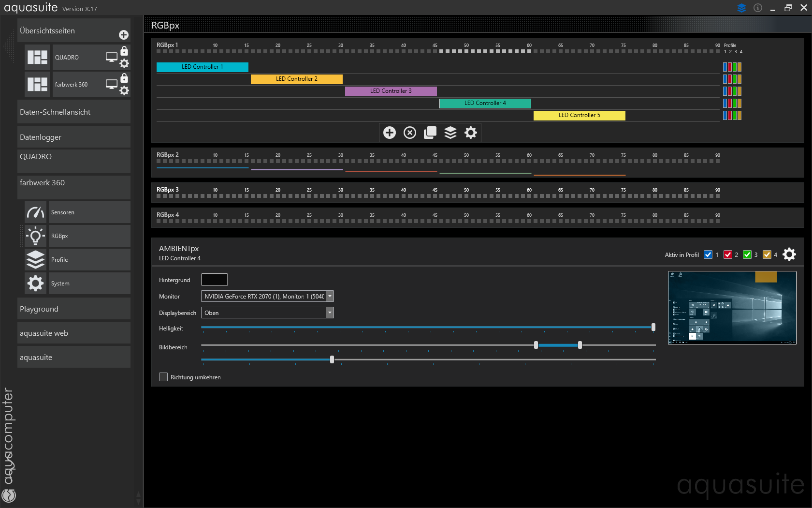Add new overview page with plus icon
This screenshot has width=812, height=508.
click(x=124, y=35)
